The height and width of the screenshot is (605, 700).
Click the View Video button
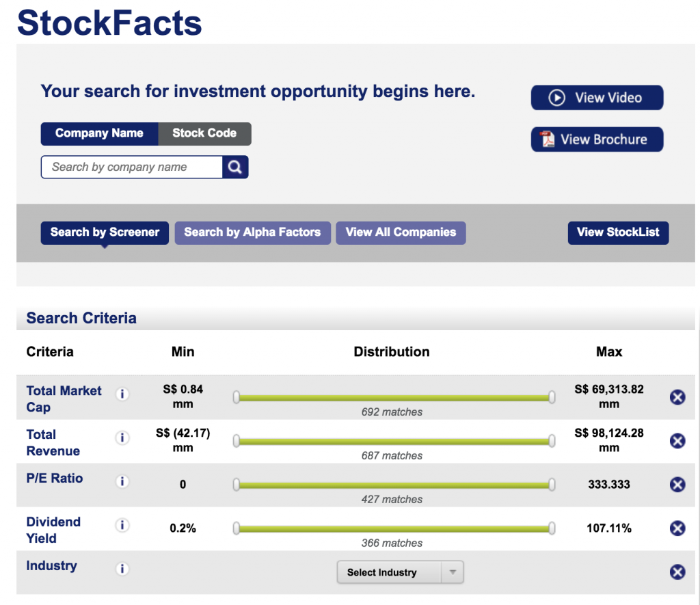pos(597,97)
